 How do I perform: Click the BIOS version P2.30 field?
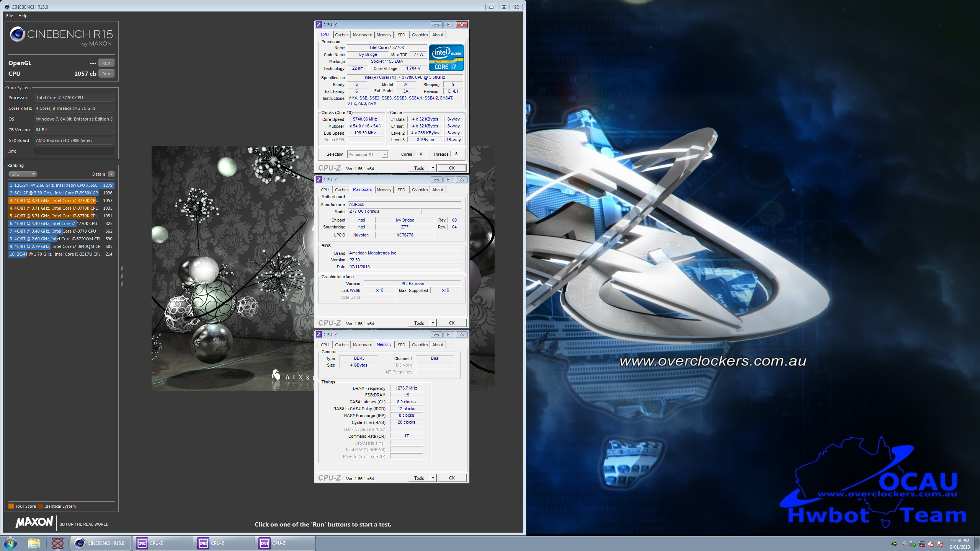(404, 260)
